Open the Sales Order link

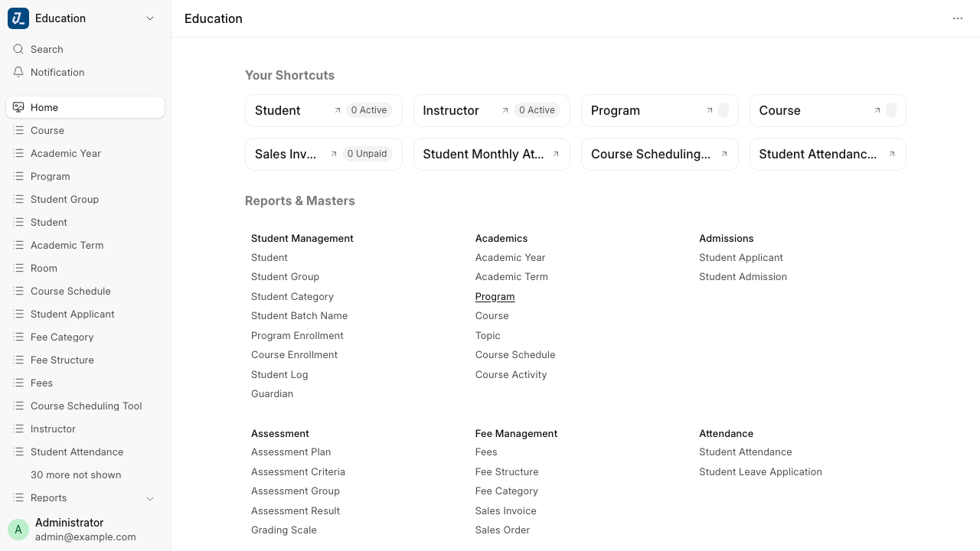[502, 530]
